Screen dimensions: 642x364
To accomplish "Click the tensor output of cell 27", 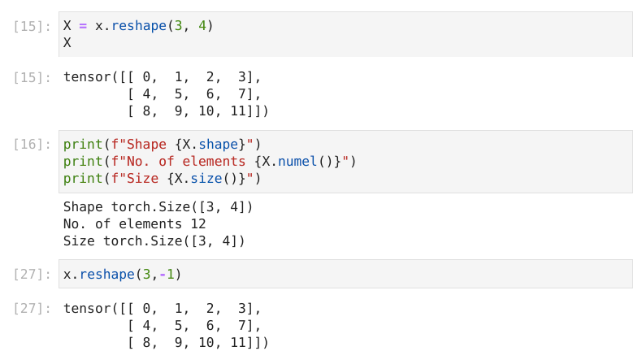I will pyautogui.click(x=166, y=326).
